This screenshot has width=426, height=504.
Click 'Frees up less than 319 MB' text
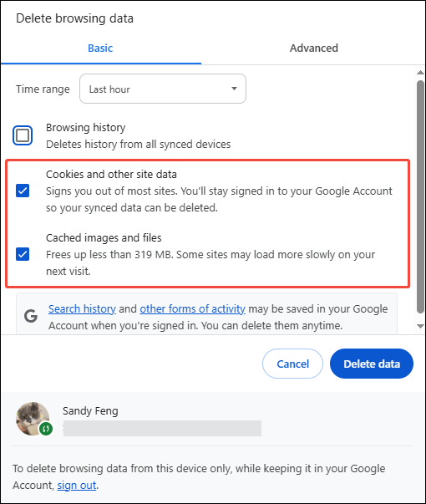click(x=109, y=255)
